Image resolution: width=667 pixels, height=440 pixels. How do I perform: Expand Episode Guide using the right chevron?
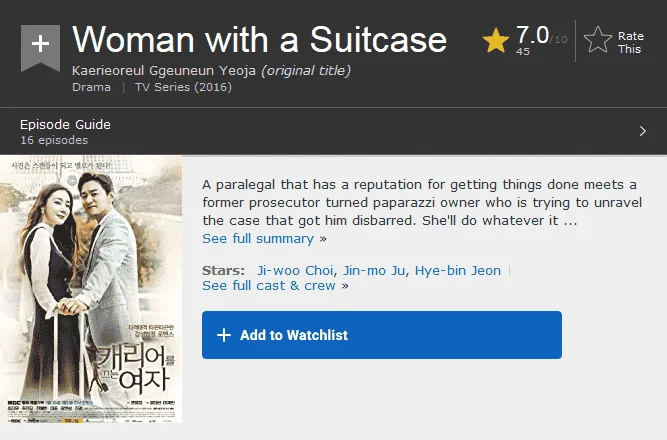643,131
